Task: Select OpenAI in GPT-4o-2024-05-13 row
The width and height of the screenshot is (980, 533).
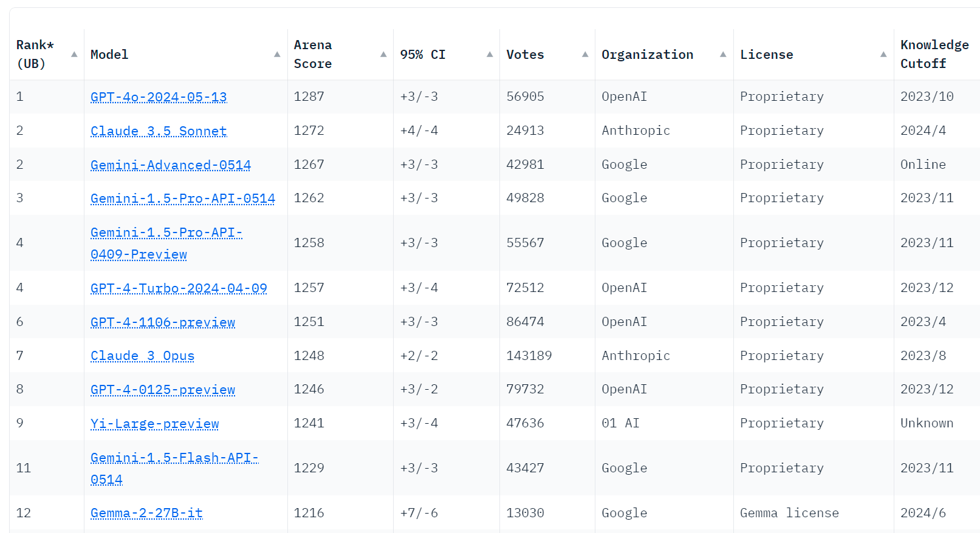Action: pos(624,97)
